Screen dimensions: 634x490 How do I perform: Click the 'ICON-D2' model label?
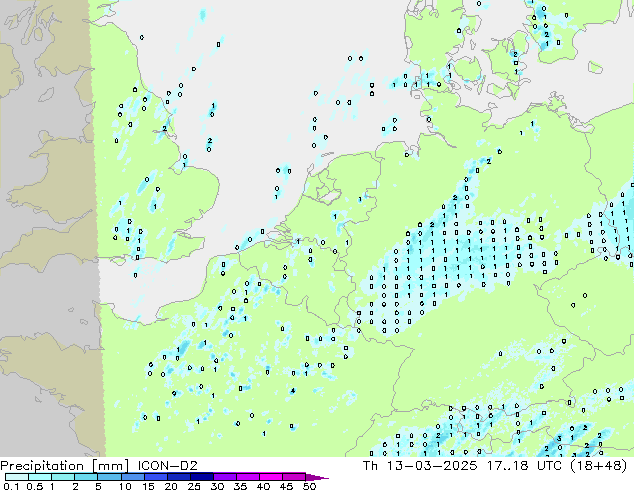point(167,466)
